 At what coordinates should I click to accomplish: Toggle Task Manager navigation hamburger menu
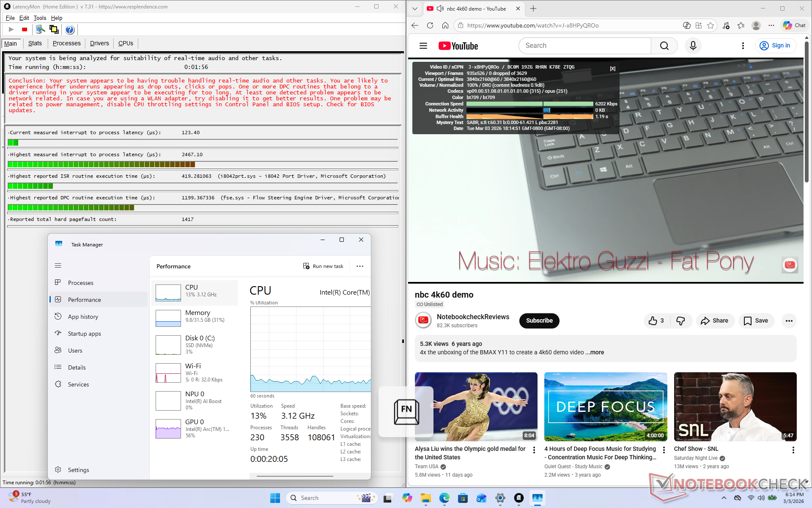click(x=58, y=265)
